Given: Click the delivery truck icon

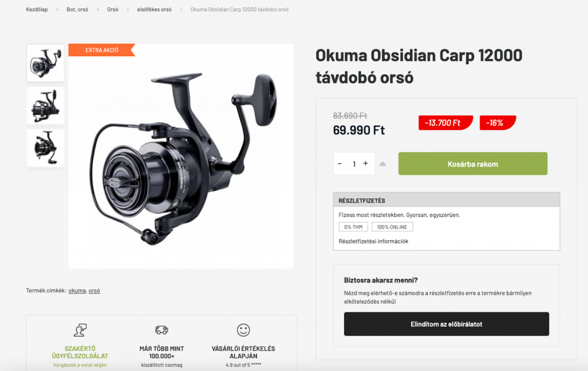Looking at the screenshot, I should 161,330.
